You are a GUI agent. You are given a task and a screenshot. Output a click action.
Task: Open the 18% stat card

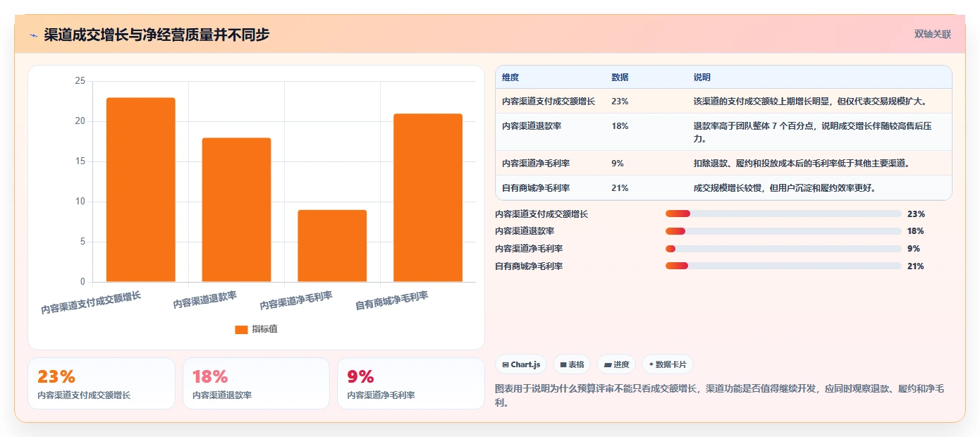coord(256,383)
